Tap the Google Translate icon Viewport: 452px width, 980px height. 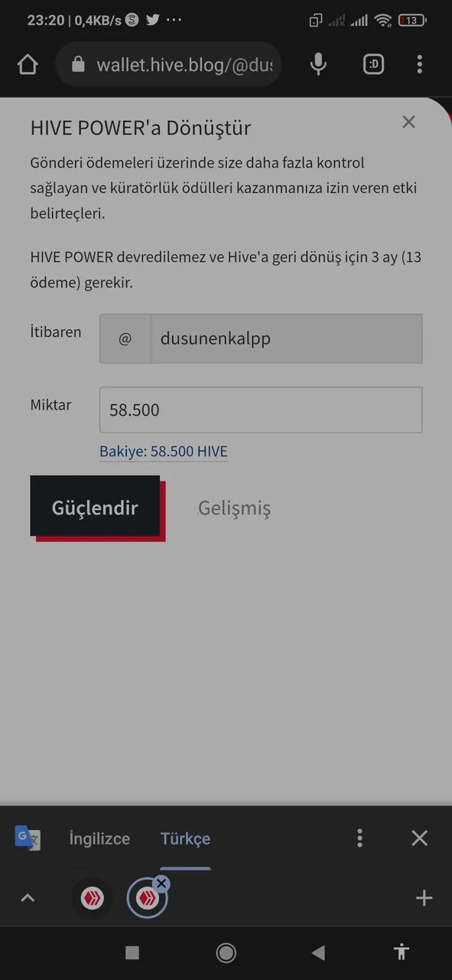click(28, 838)
